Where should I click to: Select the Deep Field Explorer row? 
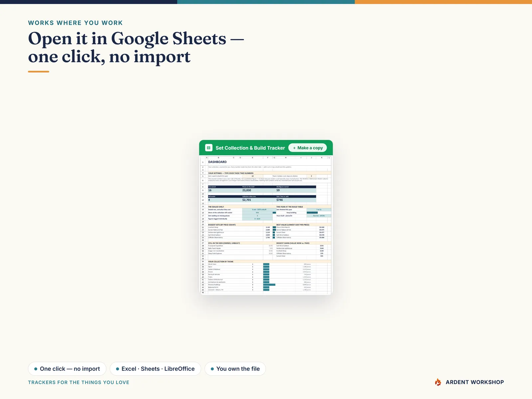240,253
